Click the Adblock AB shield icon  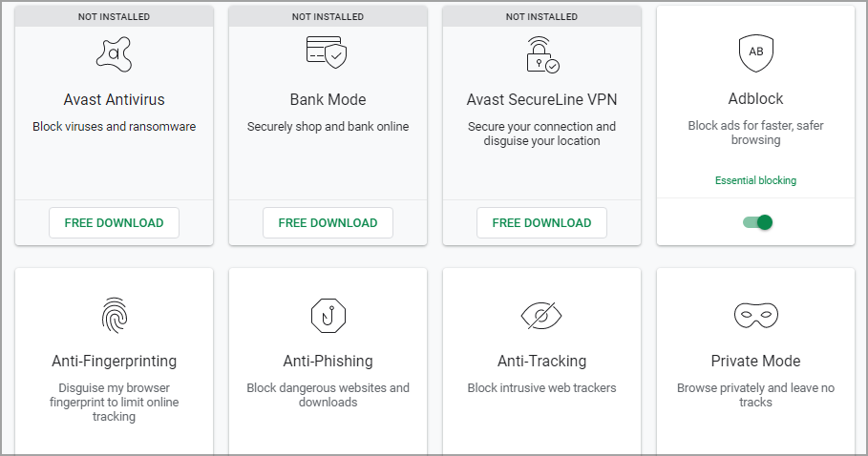(755, 53)
